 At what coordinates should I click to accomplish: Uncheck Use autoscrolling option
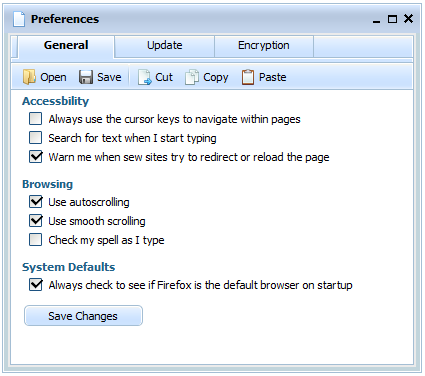click(x=36, y=202)
